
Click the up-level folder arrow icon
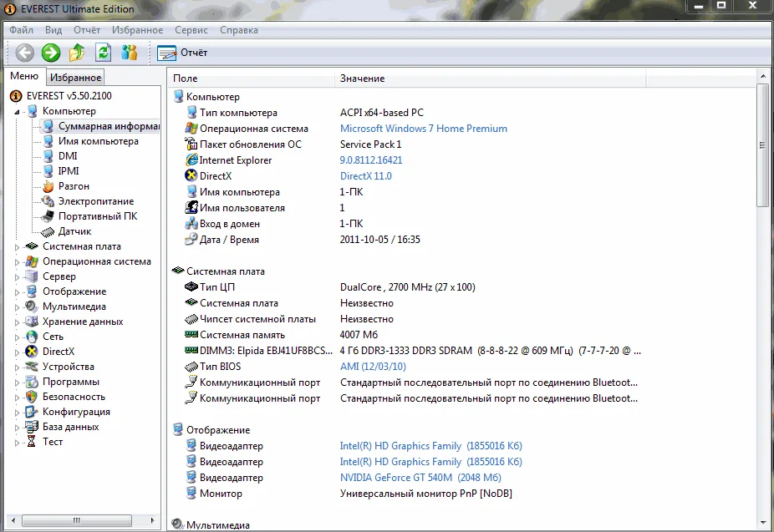tap(77, 53)
